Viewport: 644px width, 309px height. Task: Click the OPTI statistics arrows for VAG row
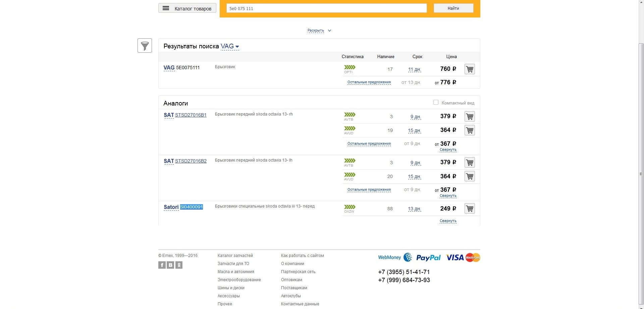350,67
